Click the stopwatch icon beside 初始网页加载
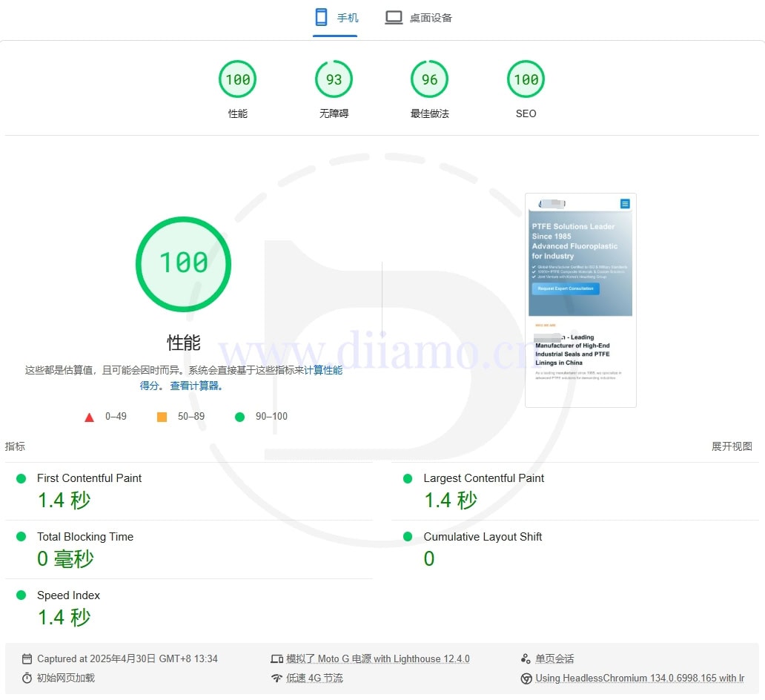The width and height of the screenshot is (765, 700). [x=27, y=678]
